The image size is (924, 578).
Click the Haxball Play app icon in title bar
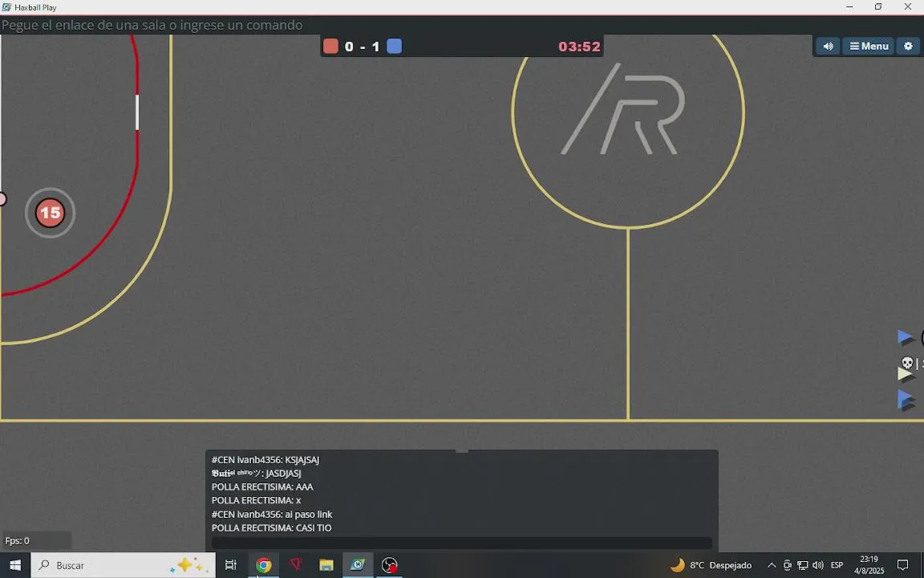pos(6,7)
